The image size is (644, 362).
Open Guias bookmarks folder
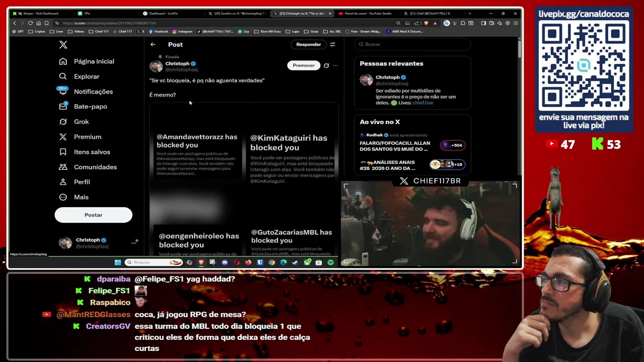coord(311,32)
